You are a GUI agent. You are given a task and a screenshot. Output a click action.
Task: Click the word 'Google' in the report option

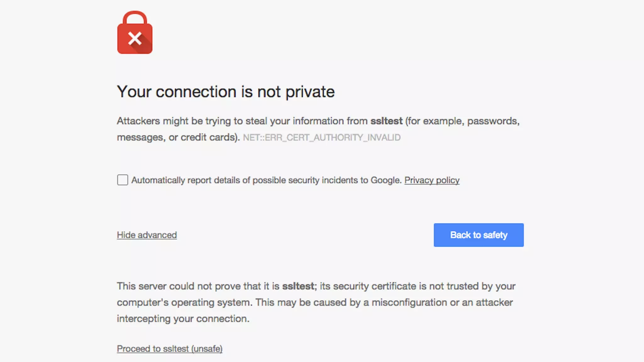coord(386,180)
